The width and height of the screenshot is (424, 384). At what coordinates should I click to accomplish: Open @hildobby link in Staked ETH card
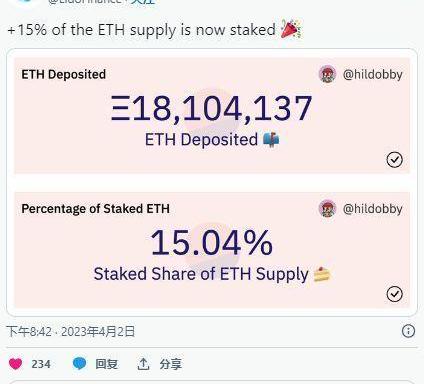373,209
